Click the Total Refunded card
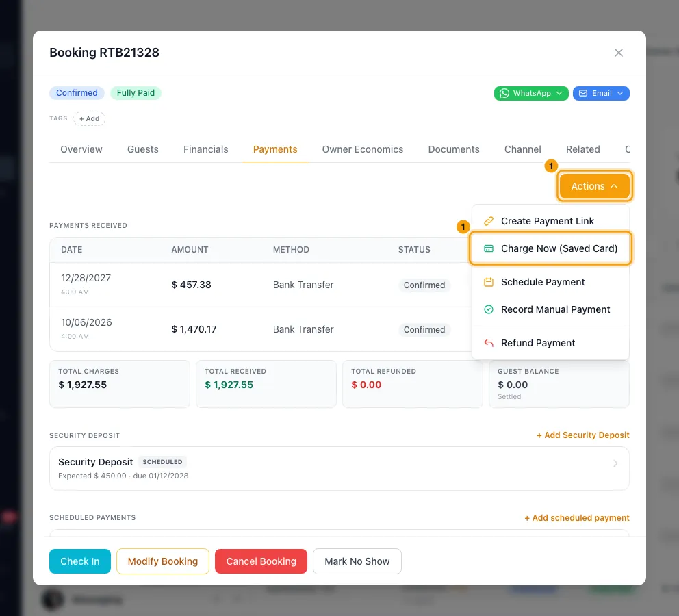Image resolution: width=679 pixels, height=616 pixels. 412,384
